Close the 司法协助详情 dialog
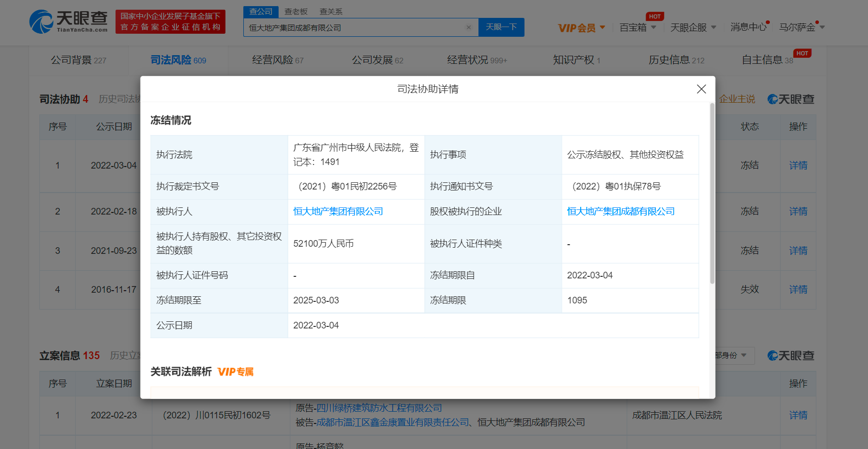The height and width of the screenshot is (449, 868). pyautogui.click(x=701, y=89)
